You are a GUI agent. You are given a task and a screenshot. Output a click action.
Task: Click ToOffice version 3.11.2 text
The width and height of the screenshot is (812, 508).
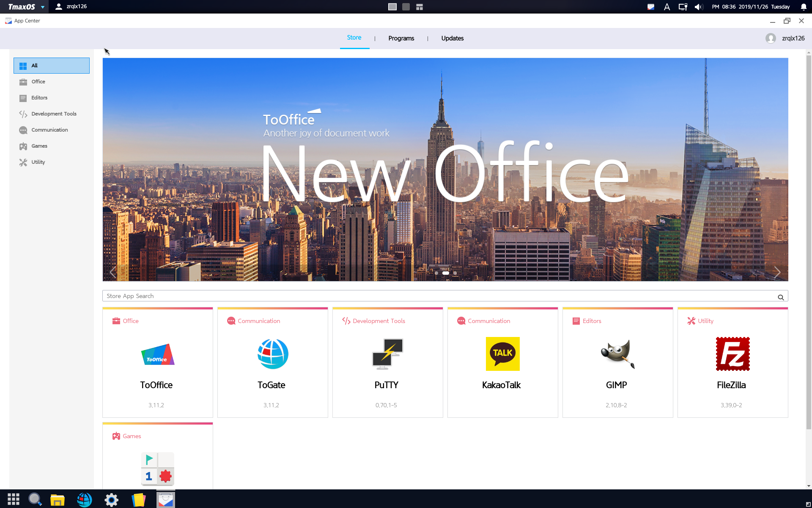[x=156, y=405]
